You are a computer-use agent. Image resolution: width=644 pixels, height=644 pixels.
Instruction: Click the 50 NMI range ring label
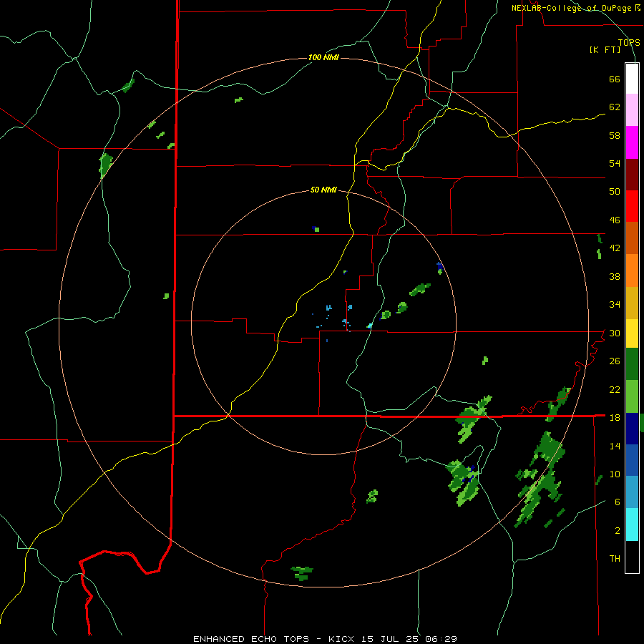323,190
